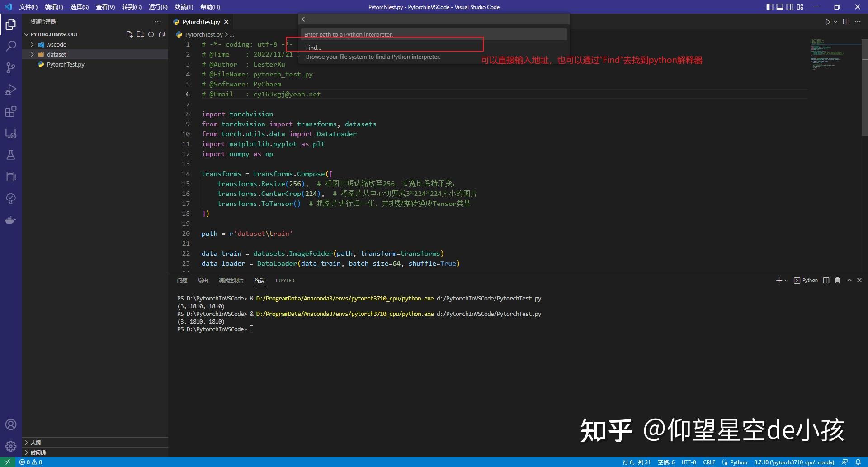This screenshot has height=467, width=868.
Task: Click the Docker whale icon in activity bar
Action: coord(11,220)
